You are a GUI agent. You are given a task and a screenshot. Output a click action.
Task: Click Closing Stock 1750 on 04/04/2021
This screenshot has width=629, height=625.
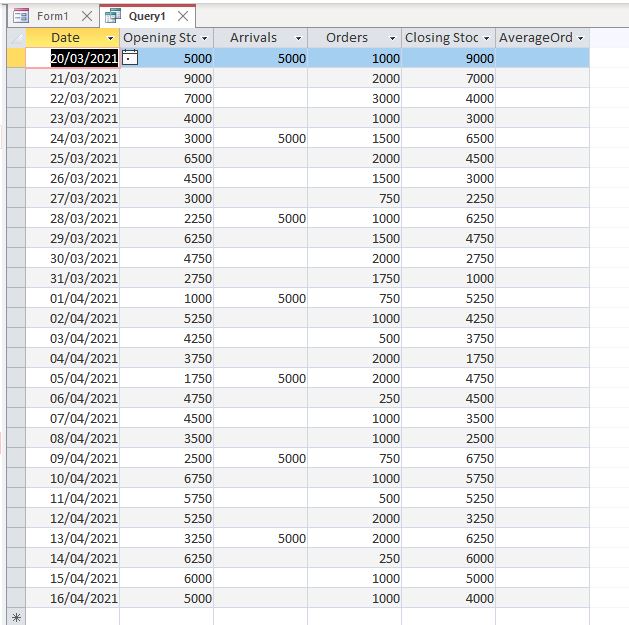point(448,358)
